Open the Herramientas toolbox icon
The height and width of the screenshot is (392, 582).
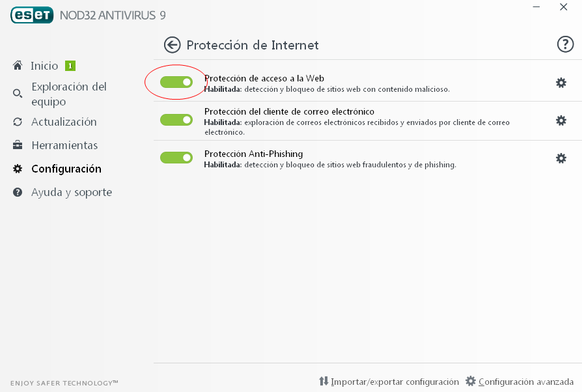click(x=17, y=145)
